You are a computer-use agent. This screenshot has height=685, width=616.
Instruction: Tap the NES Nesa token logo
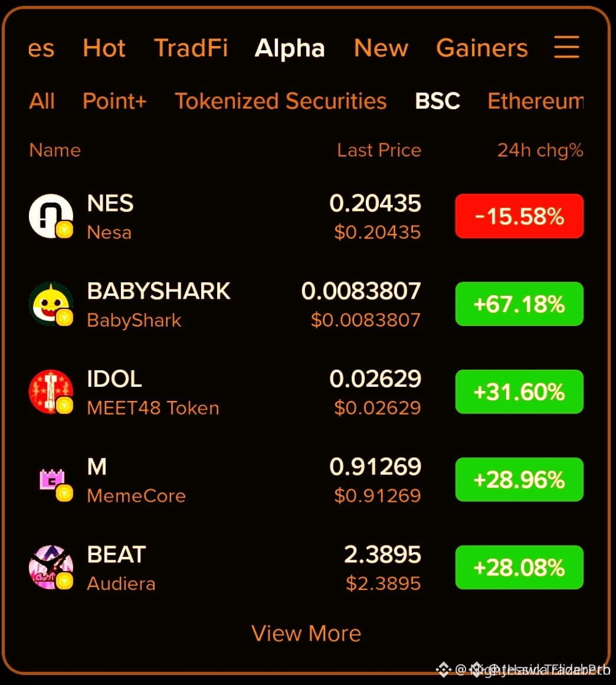click(51, 216)
